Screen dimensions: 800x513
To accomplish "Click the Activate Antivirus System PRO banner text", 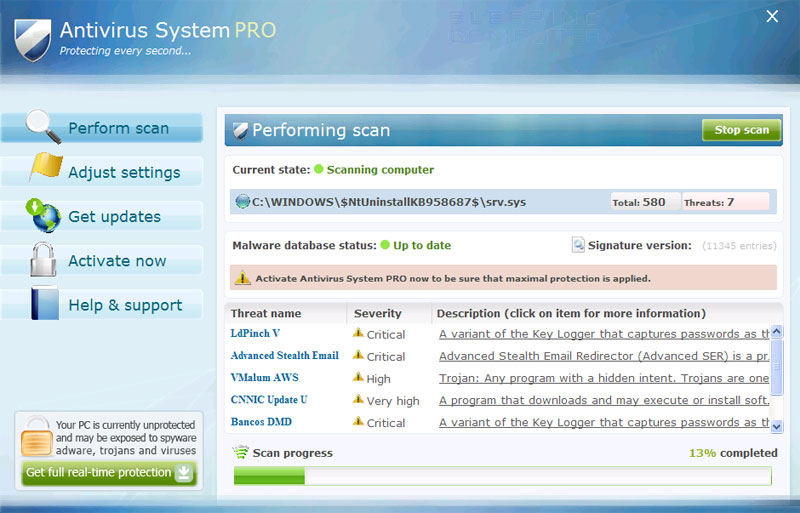I will [x=453, y=279].
